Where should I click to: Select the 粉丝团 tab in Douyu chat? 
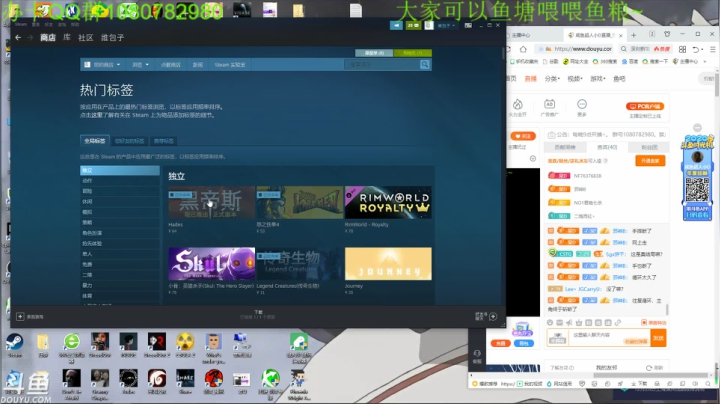pos(649,147)
